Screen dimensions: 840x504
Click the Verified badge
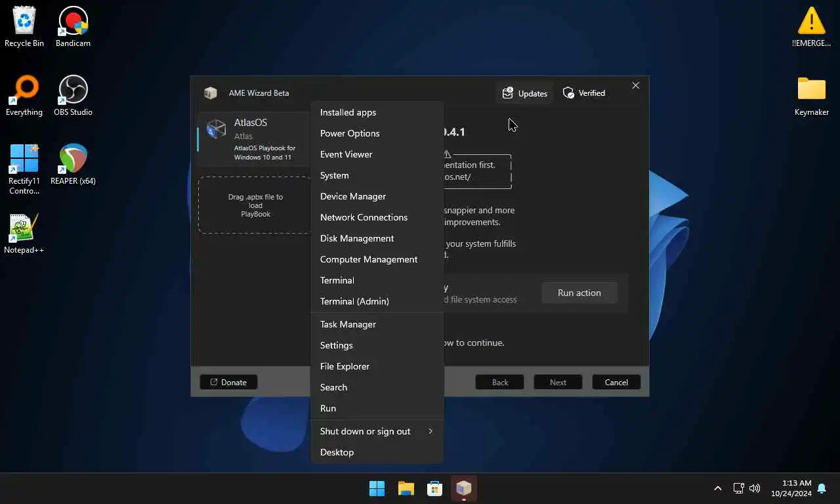[584, 93]
